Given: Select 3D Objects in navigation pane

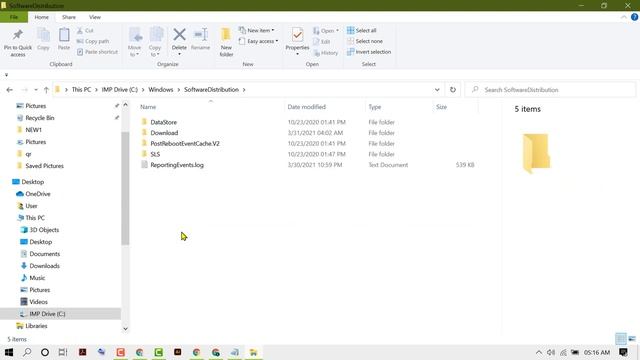Looking at the screenshot, I should point(44,230).
